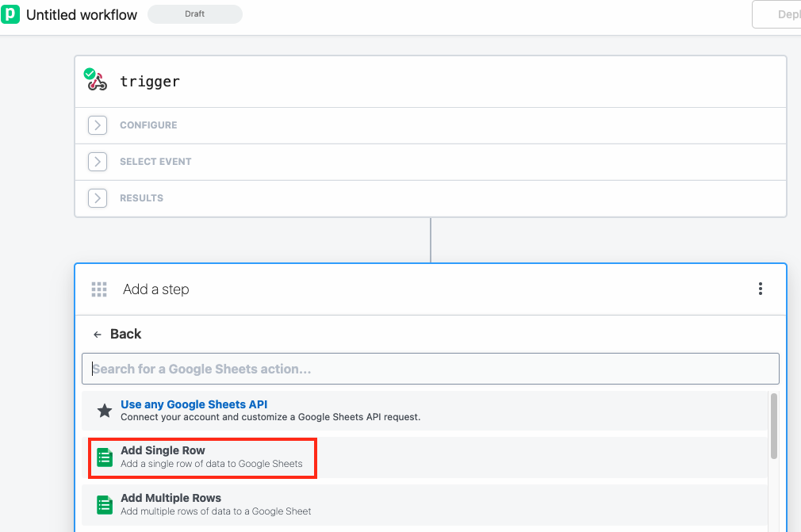This screenshot has height=532, width=801.
Task: Choose the Add Multiple Rows action
Action: click(424, 505)
